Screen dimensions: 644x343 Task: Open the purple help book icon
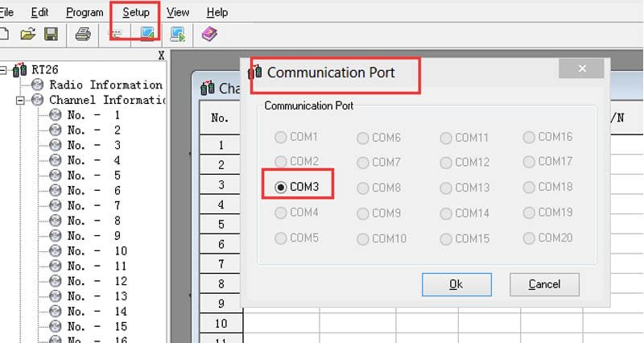pyautogui.click(x=209, y=34)
